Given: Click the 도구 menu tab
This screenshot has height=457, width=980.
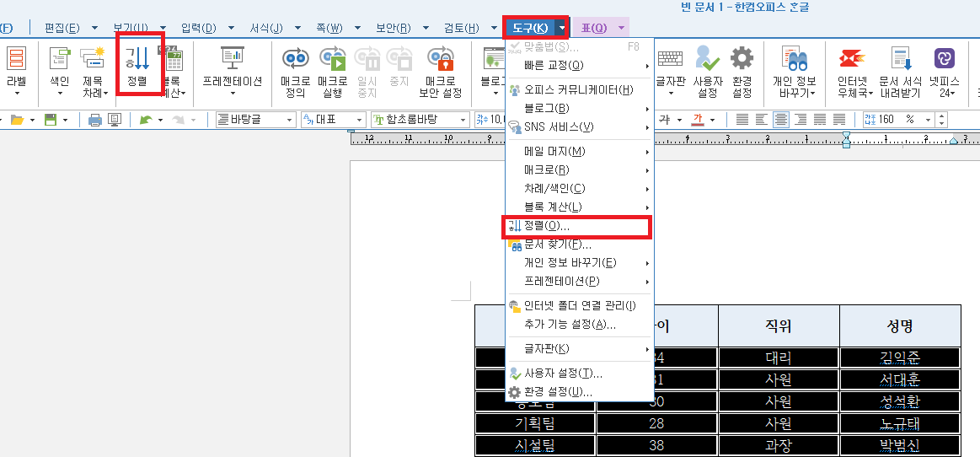Looking at the screenshot, I should [x=530, y=28].
